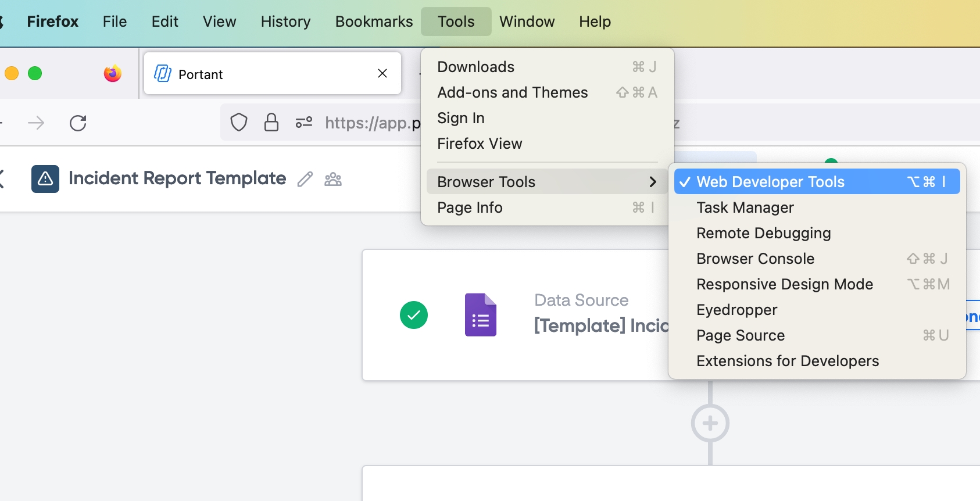
Task: Click the reload page icon
Action: [78, 123]
